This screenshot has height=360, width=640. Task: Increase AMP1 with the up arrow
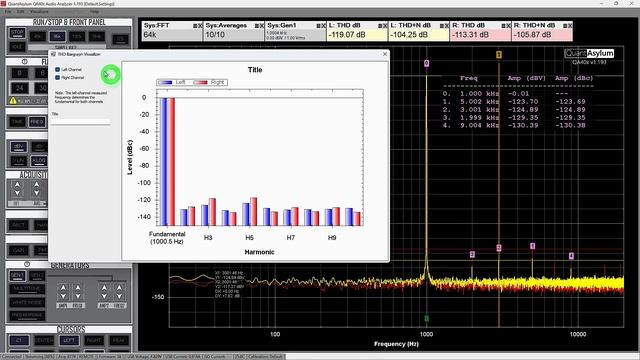point(63,288)
